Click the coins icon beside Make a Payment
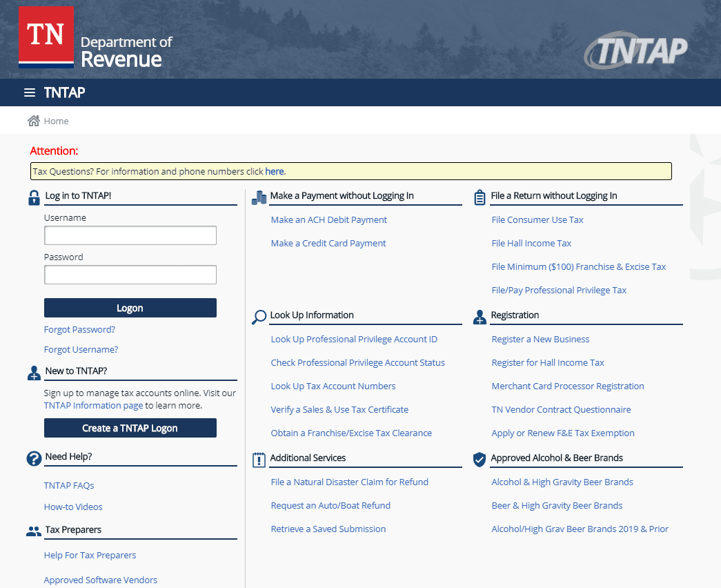The image size is (721, 588). pyautogui.click(x=259, y=198)
